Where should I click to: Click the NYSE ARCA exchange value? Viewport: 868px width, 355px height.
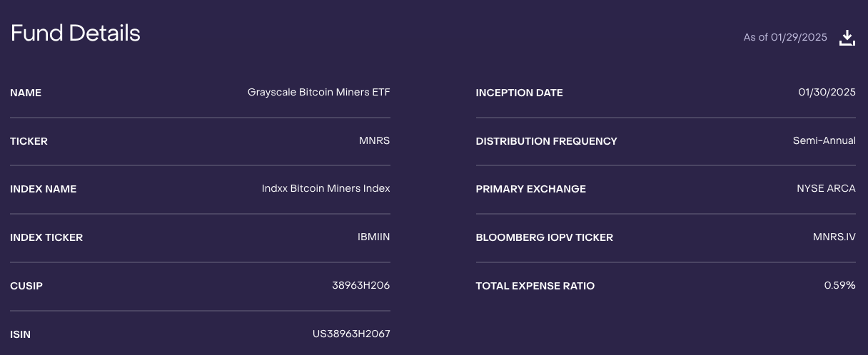click(x=826, y=189)
